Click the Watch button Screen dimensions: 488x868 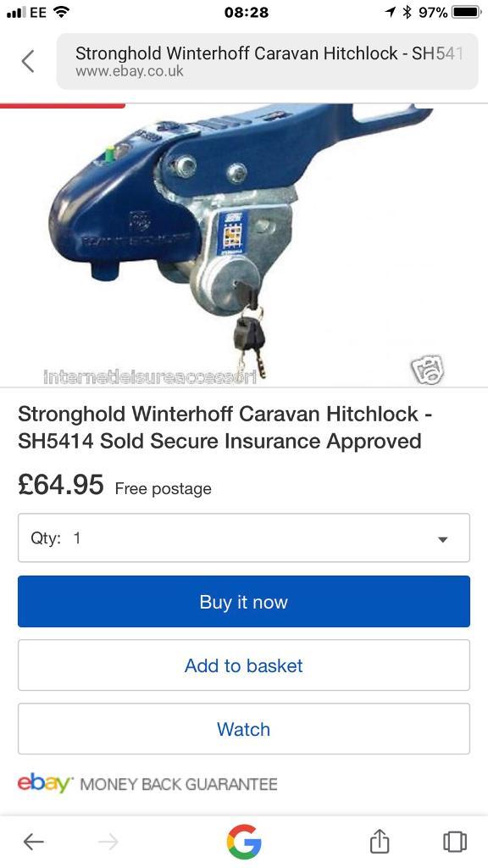coord(244,728)
